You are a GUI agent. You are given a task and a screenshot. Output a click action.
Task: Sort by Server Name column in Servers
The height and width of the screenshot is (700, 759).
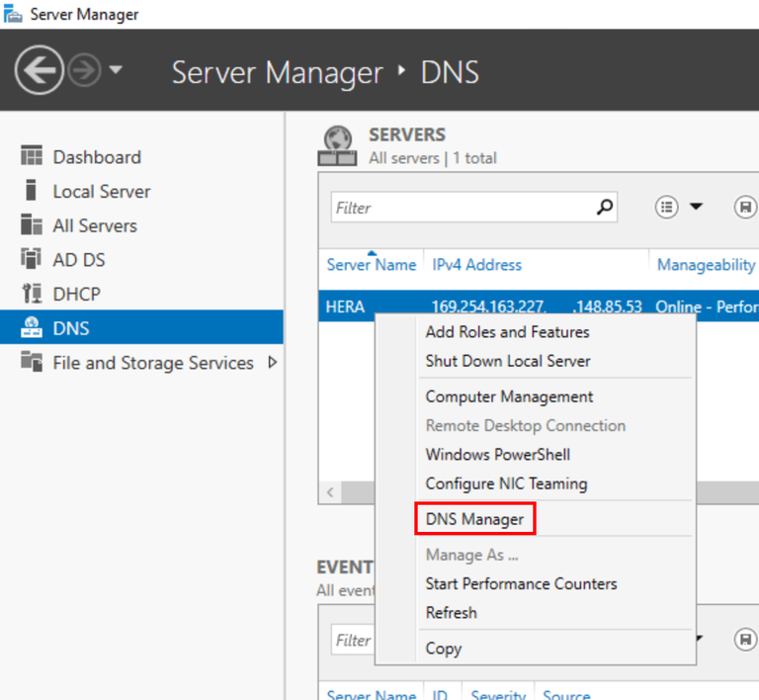point(372,265)
